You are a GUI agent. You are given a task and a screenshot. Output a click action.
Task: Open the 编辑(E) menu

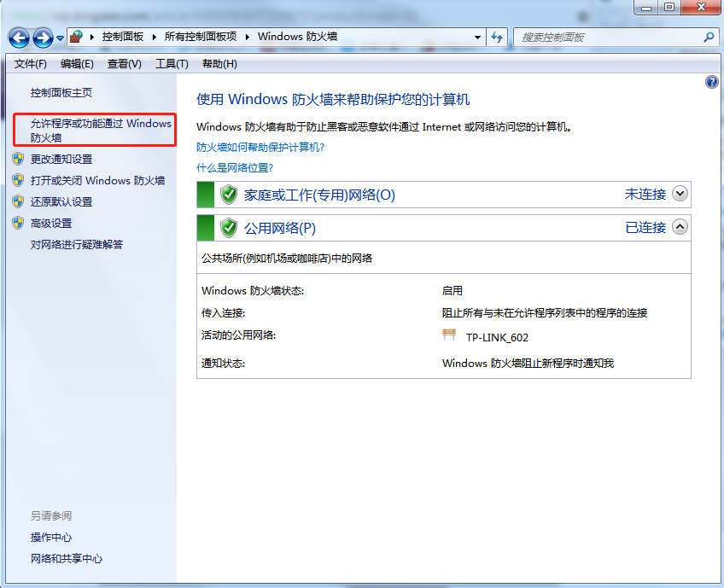click(x=77, y=64)
